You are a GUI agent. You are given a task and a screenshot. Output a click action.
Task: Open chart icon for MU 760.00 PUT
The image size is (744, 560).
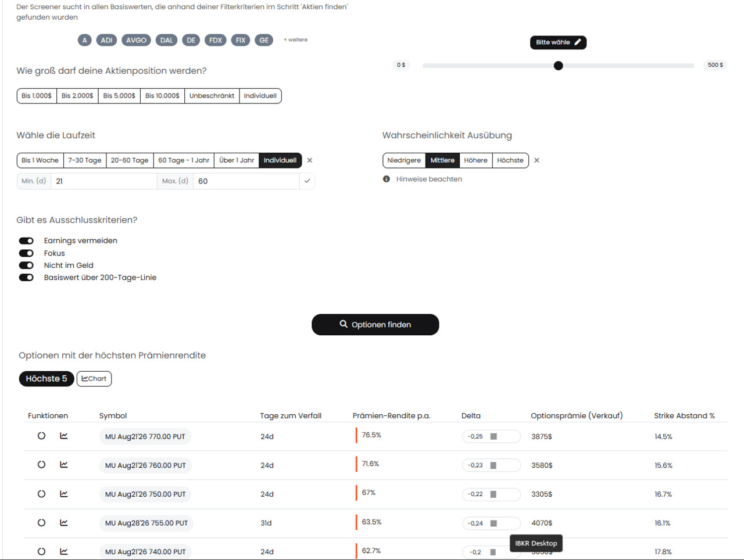[x=64, y=465]
